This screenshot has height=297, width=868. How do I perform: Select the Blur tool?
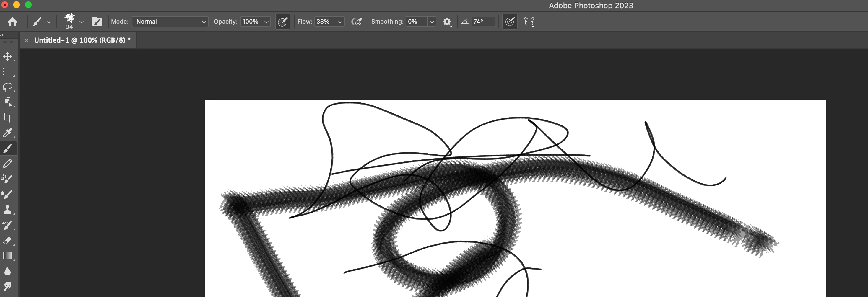click(x=8, y=271)
